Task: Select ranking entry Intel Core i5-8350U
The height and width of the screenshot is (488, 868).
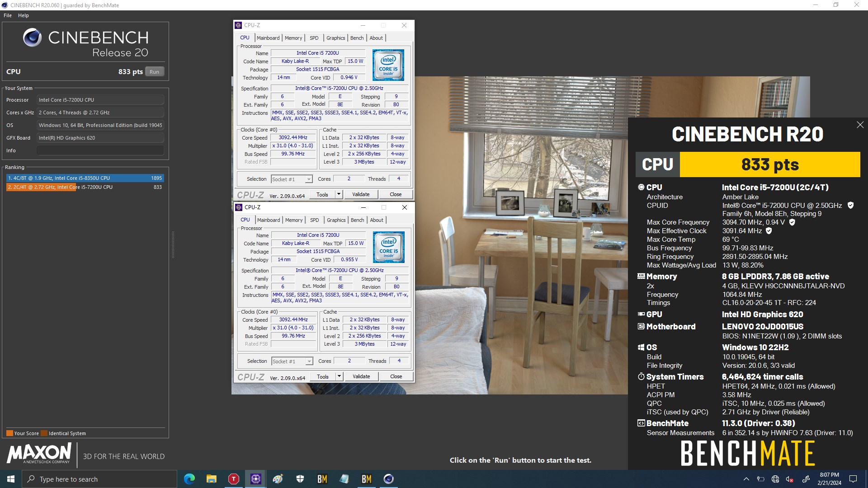Action: pyautogui.click(x=85, y=178)
